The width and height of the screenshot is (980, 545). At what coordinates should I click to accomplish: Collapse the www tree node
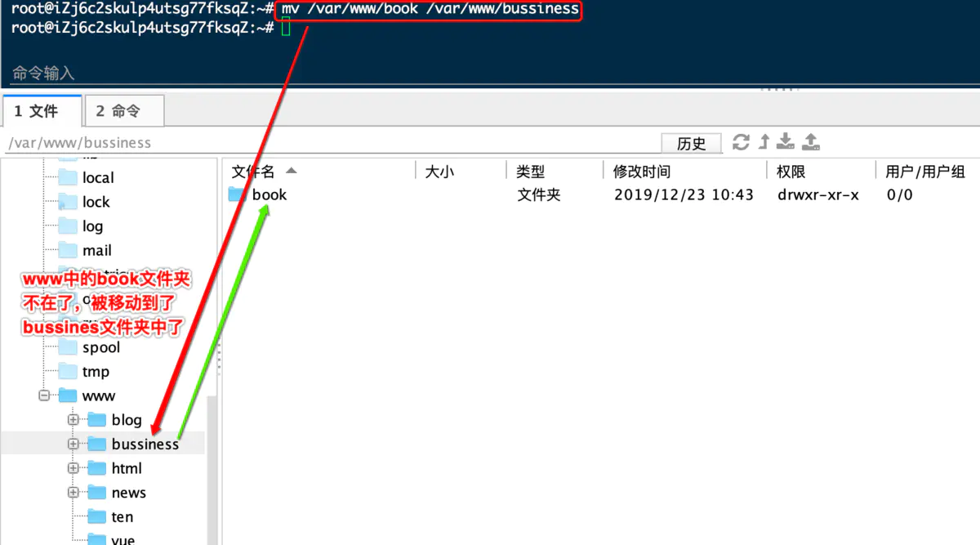coord(44,395)
